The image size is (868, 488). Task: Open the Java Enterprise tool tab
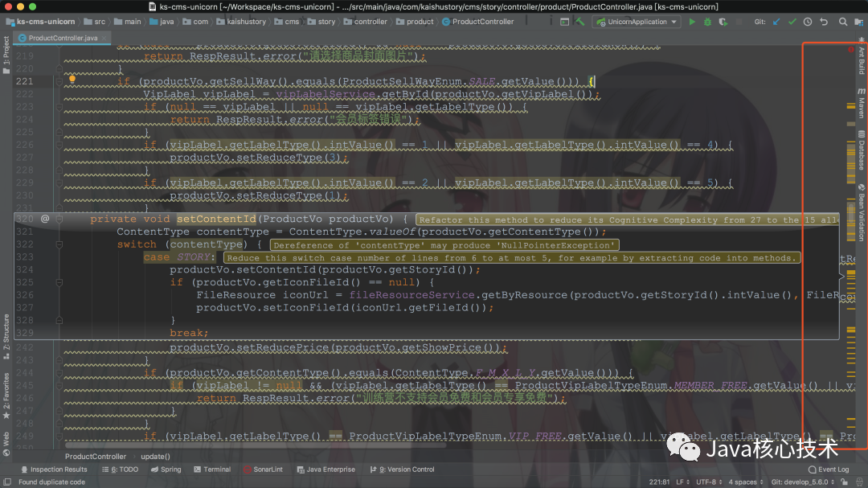coord(326,470)
